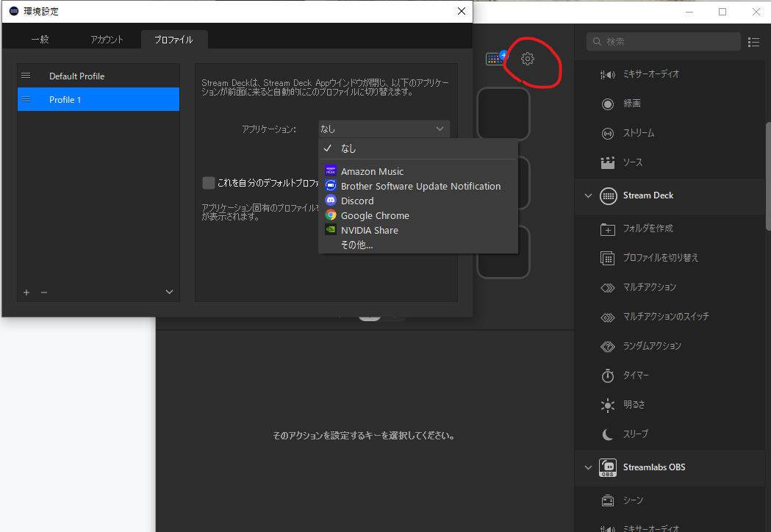
Task: Select the ミキサーオーディオ action icon at list top
Action: click(x=608, y=75)
